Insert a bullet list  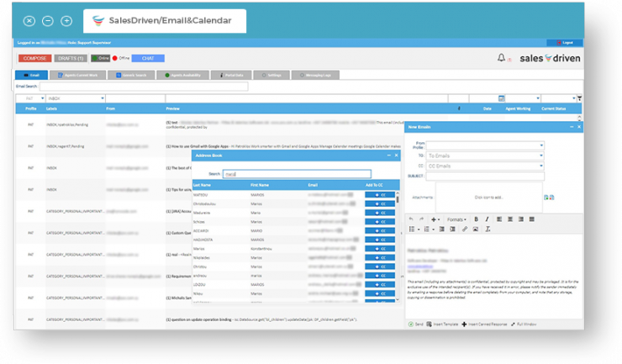pyautogui.click(x=412, y=229)
